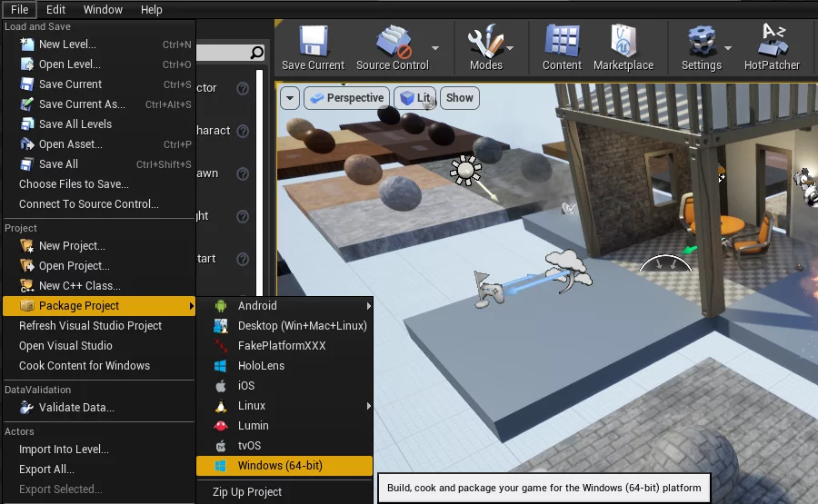Click the Save Current toolbar icon
This screenshot has height=504, width=818.
(x=313, y=42)
